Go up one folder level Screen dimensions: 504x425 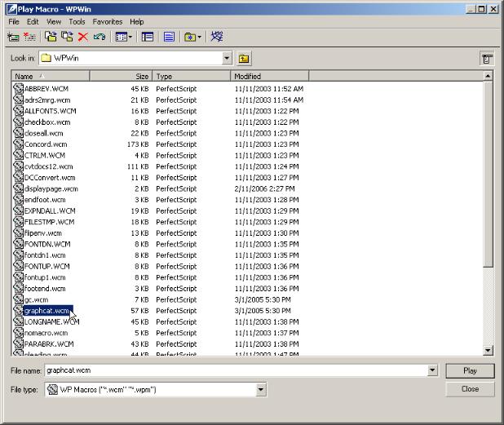point(244,59)
